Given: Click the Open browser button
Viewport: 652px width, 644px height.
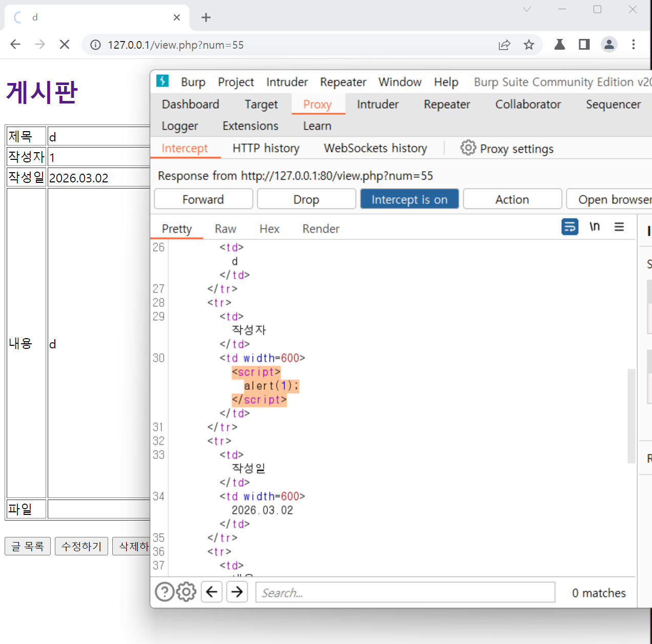Looking at the screenshot, I should [609, 199].
